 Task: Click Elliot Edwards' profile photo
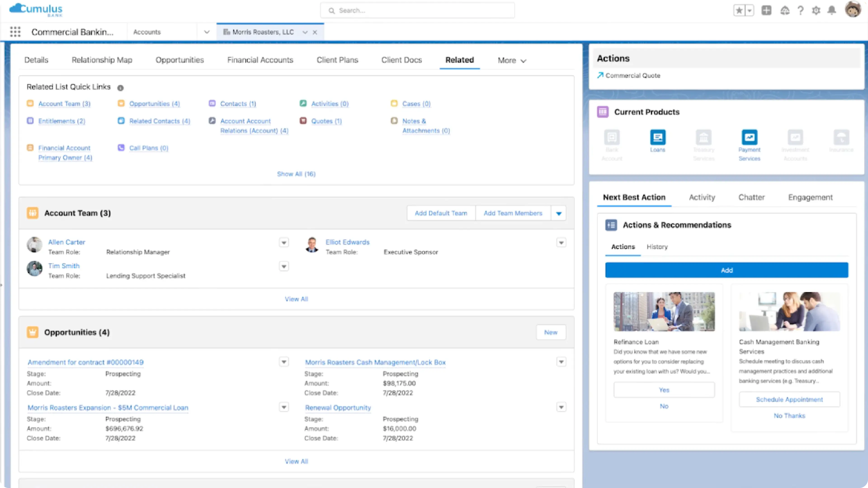click(x=312, y=245)
